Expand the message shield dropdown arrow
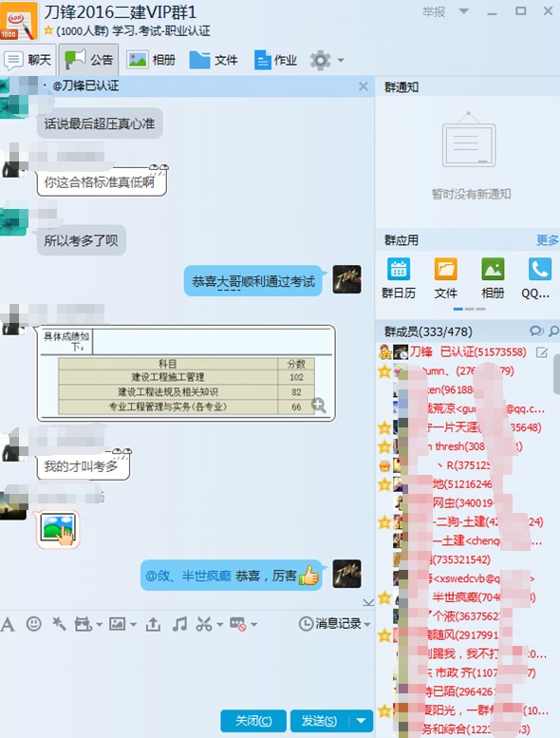Viewport: 560px width, 738px height. 254,625
